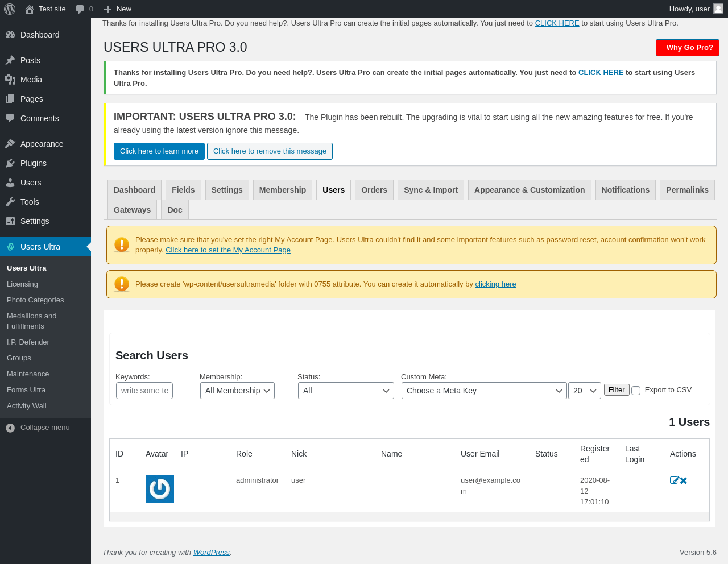Image resolution: width=728 pixels, height=564 pixels.
Task: Click the clicking here folder link
Action: 496,284
